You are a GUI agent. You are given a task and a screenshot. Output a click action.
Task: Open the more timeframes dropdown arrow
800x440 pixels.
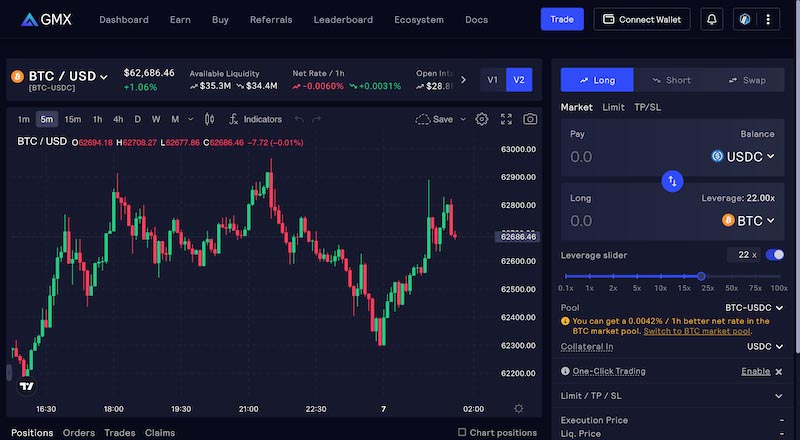tap(190, 119)
